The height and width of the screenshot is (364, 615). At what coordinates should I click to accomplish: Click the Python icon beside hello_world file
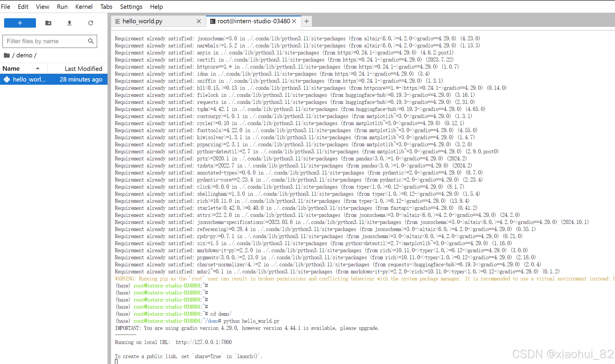point(7,79)
